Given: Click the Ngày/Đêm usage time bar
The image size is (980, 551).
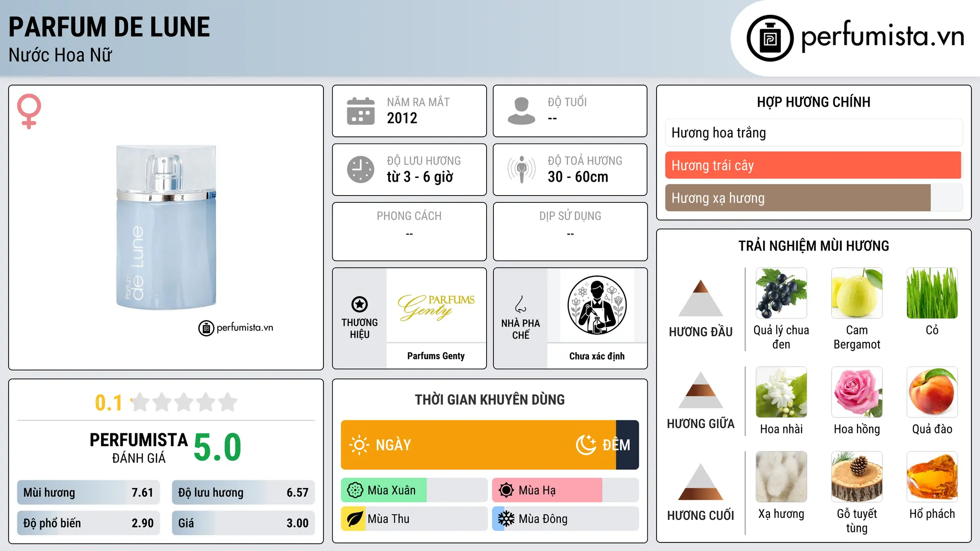Looking at the screenshot, I should click(490, 445).
